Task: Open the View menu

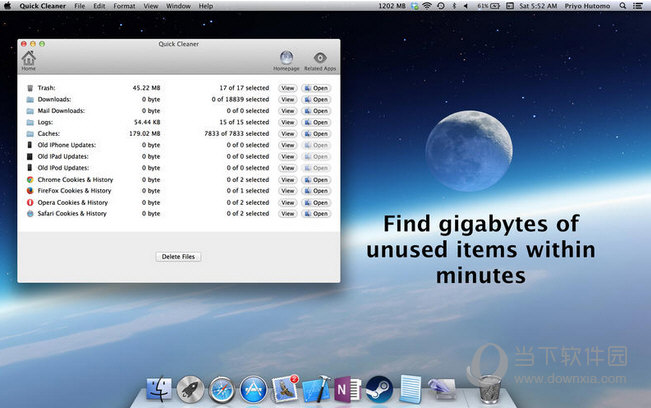Action: pyautogui.click(x=151, y=6)
